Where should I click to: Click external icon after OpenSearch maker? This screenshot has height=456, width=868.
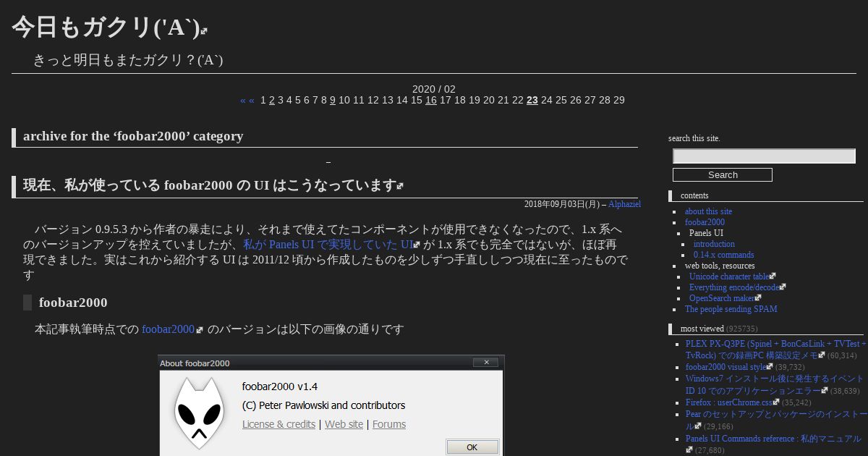tap(758, 298)
